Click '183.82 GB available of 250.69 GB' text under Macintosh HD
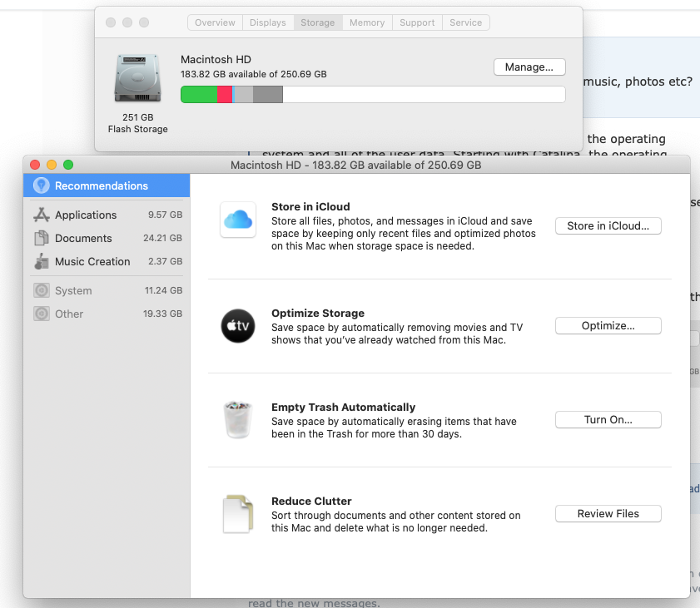 (254, 74)
